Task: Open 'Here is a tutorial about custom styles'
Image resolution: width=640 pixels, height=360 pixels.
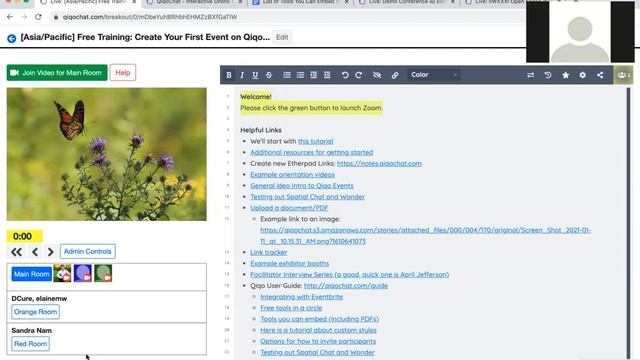Action: click(x=318, y=330)
